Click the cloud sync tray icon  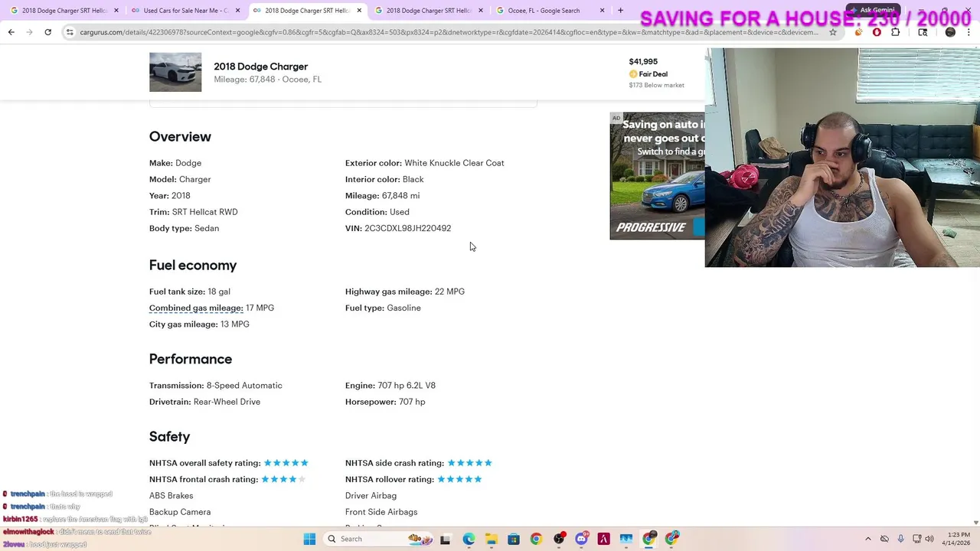[x=884, y=539]
